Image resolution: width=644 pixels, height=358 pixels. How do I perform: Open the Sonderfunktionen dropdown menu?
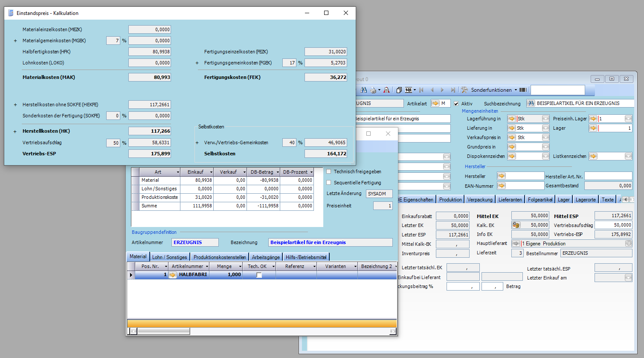pyautogui.click(x=491, y=90)
